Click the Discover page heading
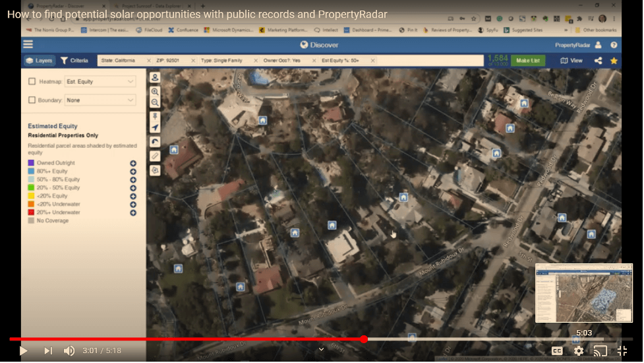Screen dimensions: 644x363 [319, 45]
